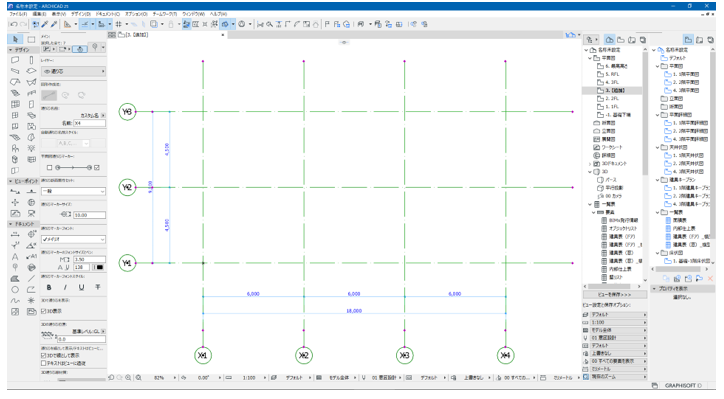Apply underline to grid marker font
This screenshot has width=724, height=399.
(81, 287)
